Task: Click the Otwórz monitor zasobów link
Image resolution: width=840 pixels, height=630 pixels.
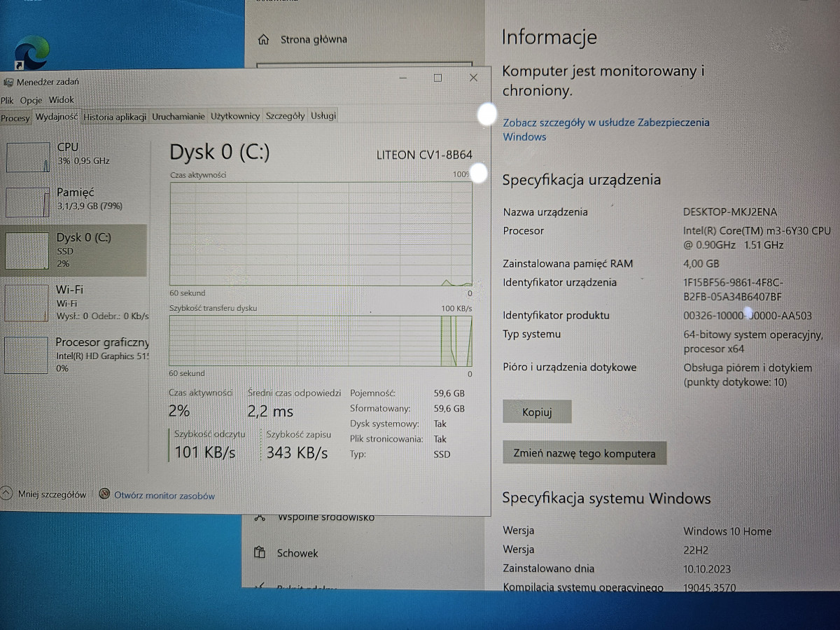Action: tap(164, 496)
